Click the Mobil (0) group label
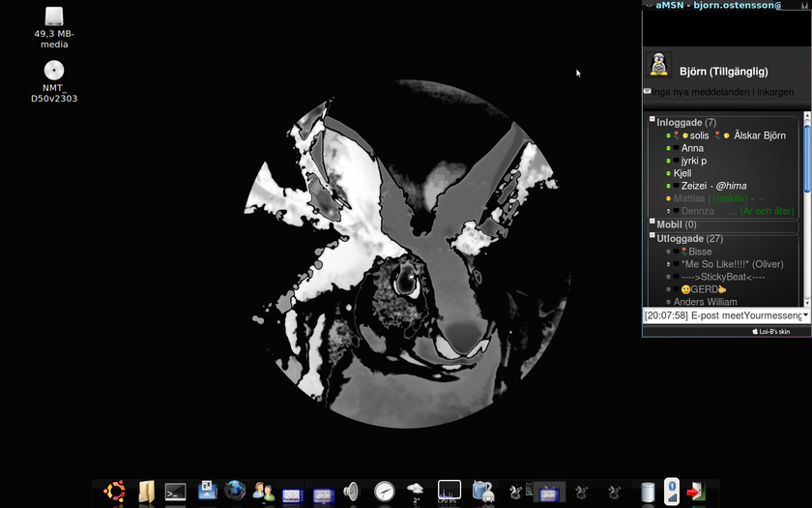 point(677,224)
